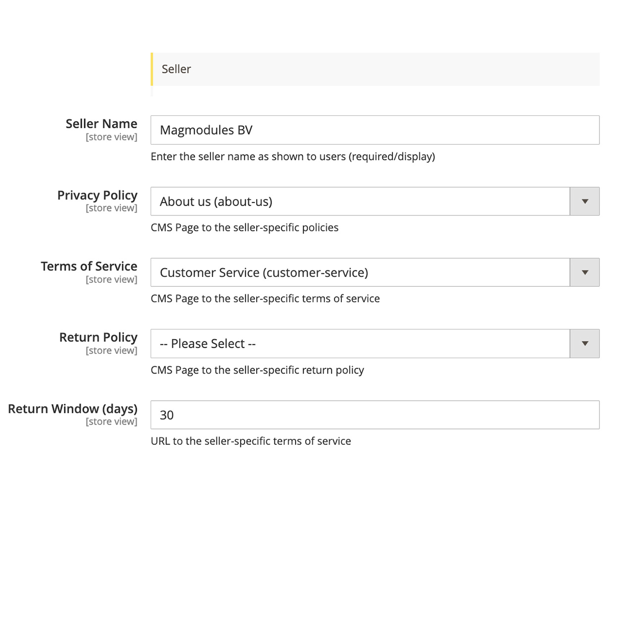
Task: Click '[store view]' scope under Seller Name
Action: [x=111, y=137]
